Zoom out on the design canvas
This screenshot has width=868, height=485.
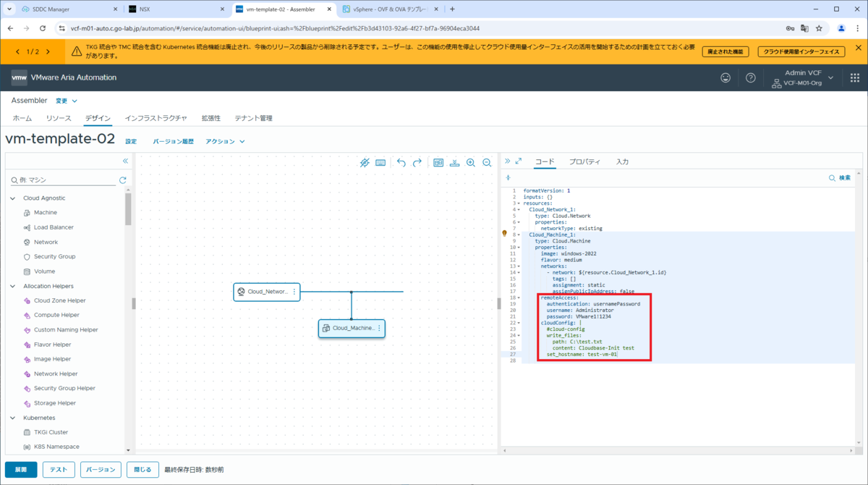tap(487, 163)
